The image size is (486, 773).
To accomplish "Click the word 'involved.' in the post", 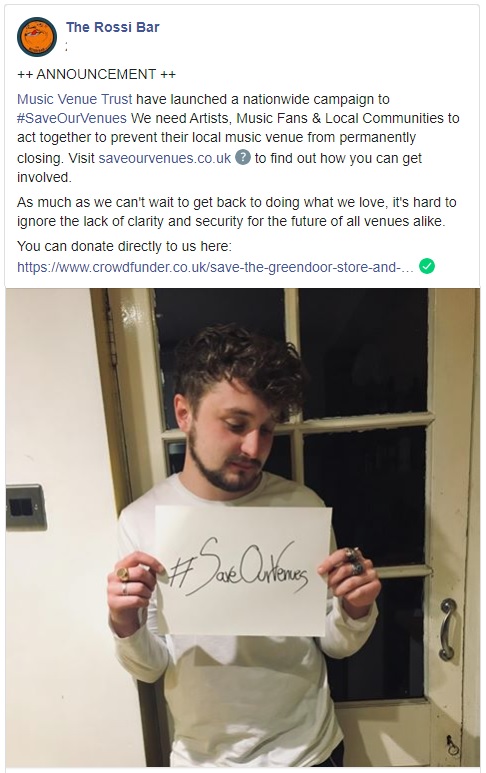I will (x=44, y=177).
